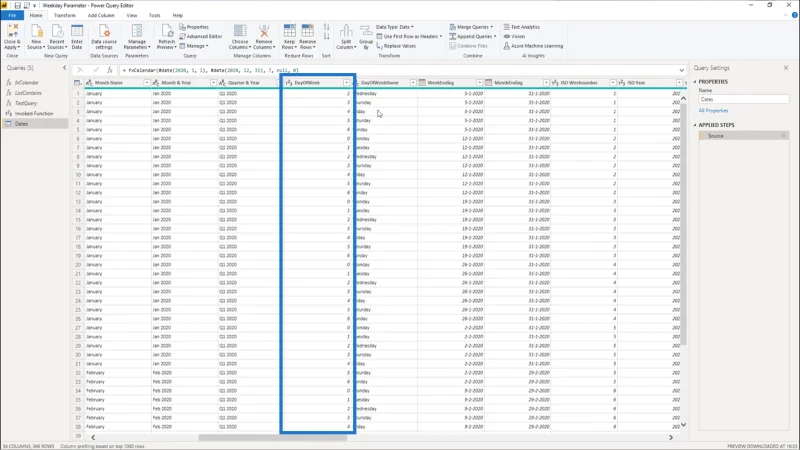Click the table corner menu icon
Viewport: 800px width, 450px height.
(x=78, y=83)
